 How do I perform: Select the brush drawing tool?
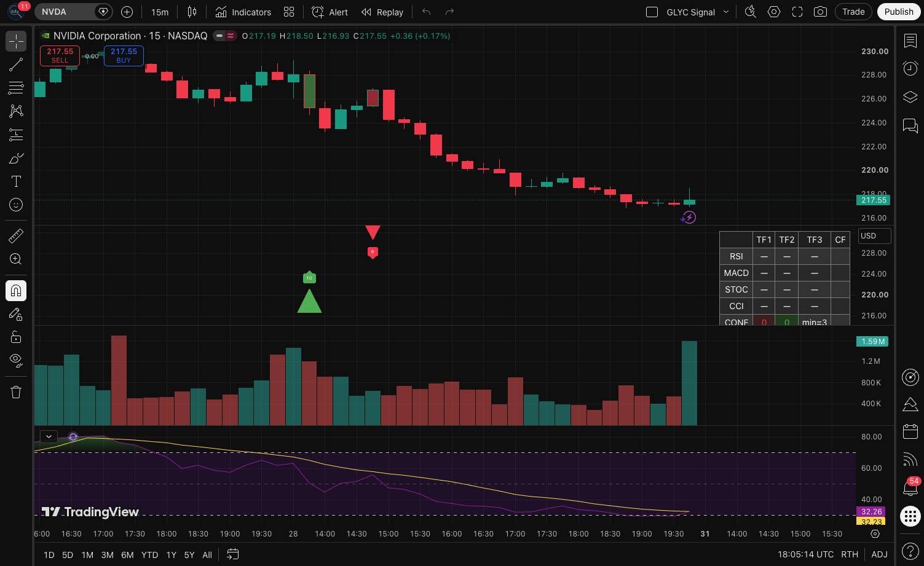(x=16, y=158)
